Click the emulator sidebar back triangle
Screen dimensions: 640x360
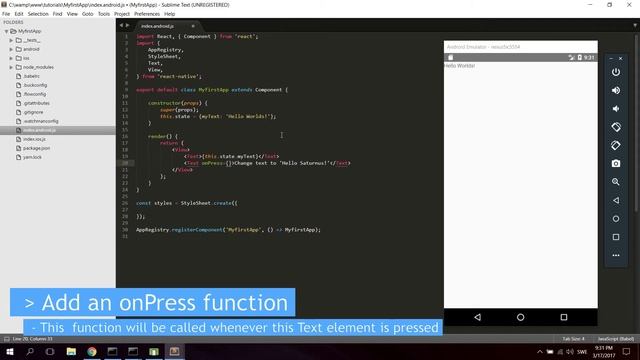[x=616, y=200]
